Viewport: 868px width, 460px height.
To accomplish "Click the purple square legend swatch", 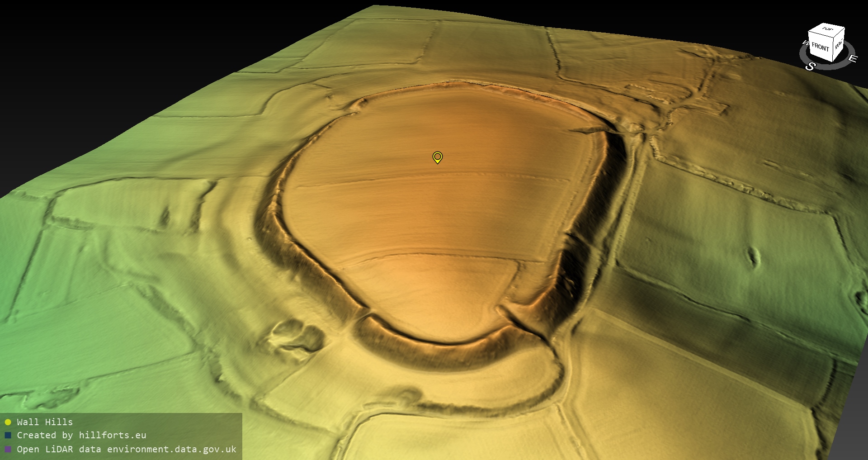I will pos(8,449).
